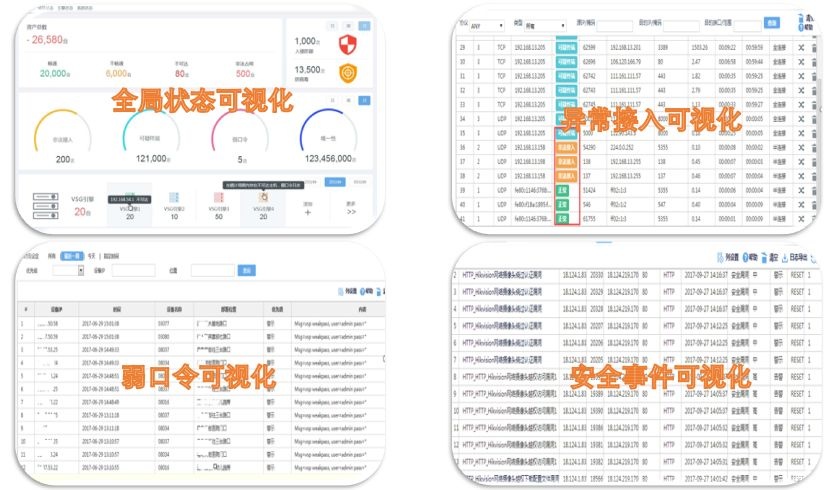Screen dimensions: 835x490
Task: Click the red shield icon beside 1,000
Action: point(347,45)
